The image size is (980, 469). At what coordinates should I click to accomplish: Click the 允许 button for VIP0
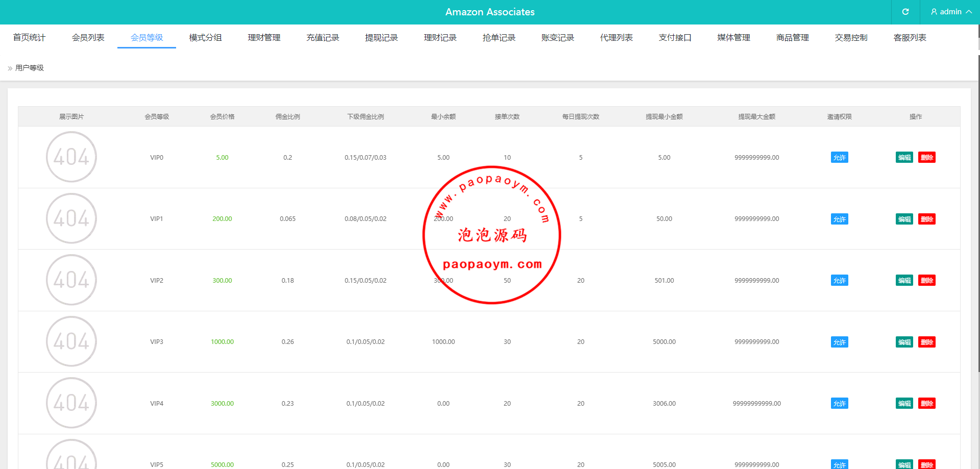(839, 157)
